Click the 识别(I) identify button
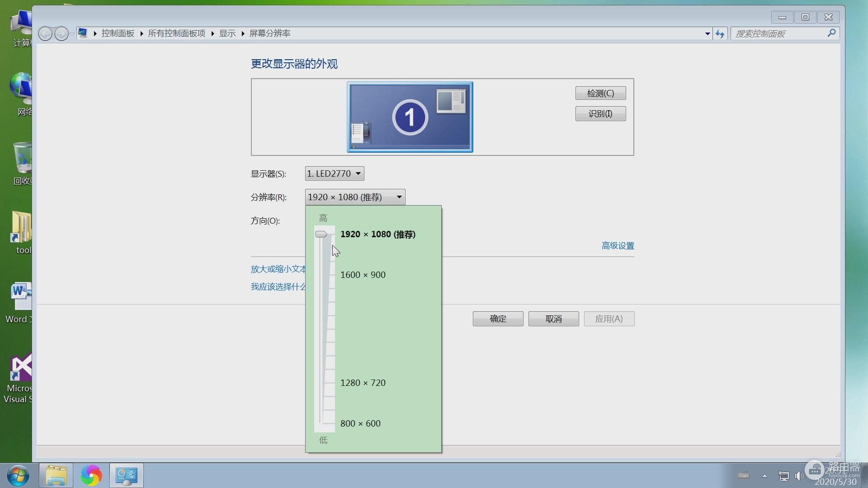 (600, 113)
